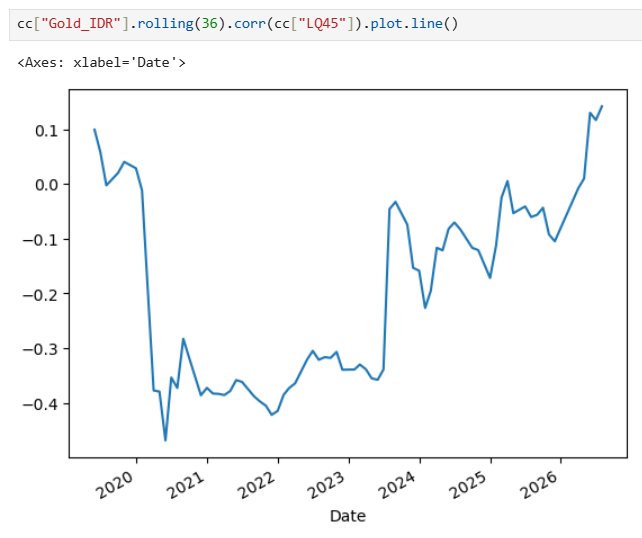Click the y-axis tick label 0.0
Viewport: 642px width, 538px height.
coord(47,185)
